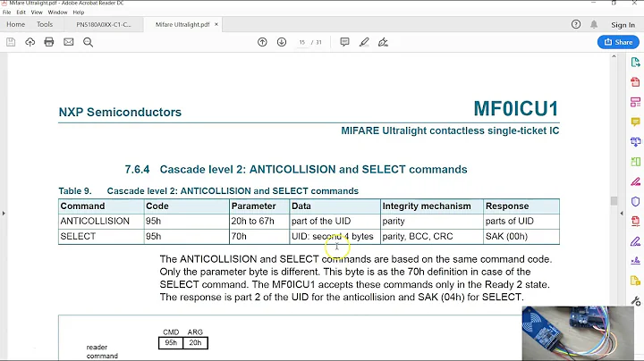Open the View menu

coord(37,13)
